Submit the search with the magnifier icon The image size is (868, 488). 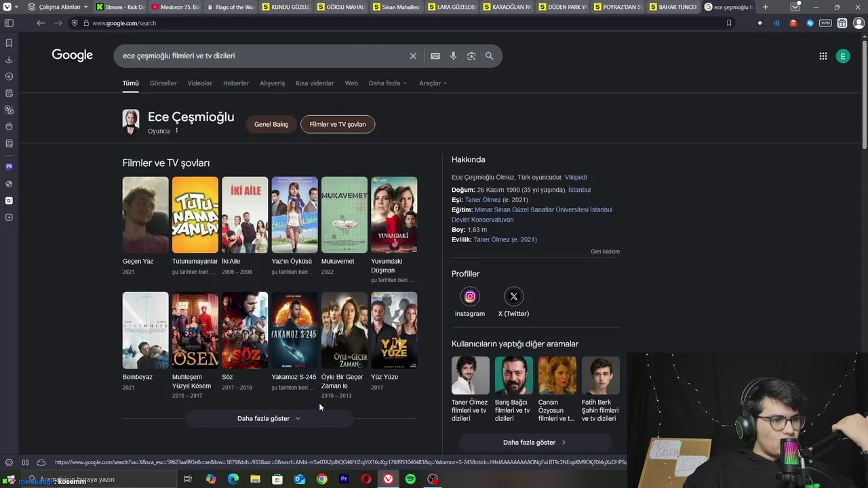pos(489,56)
